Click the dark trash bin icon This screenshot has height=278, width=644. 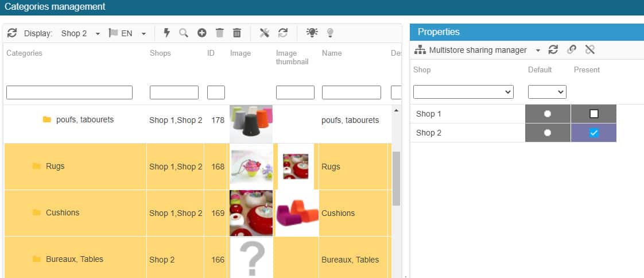(x=236, y=33)
